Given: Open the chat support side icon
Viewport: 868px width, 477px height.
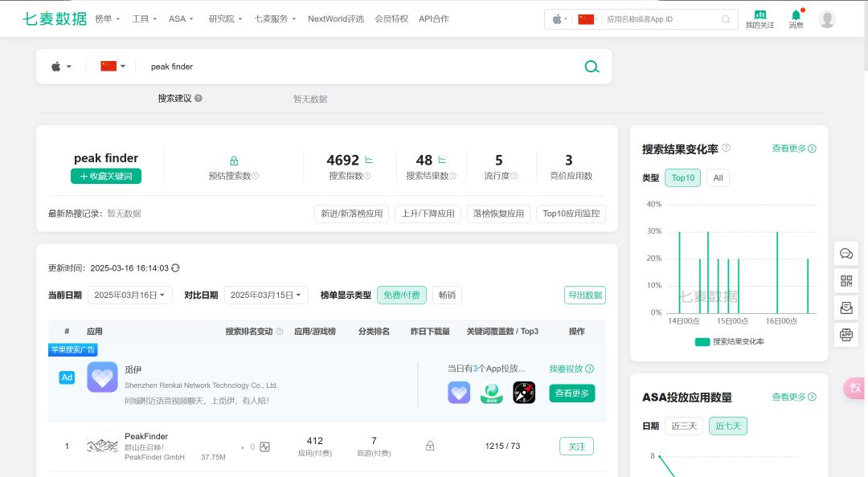Looking at the screenshot, I should click(846, 254).
